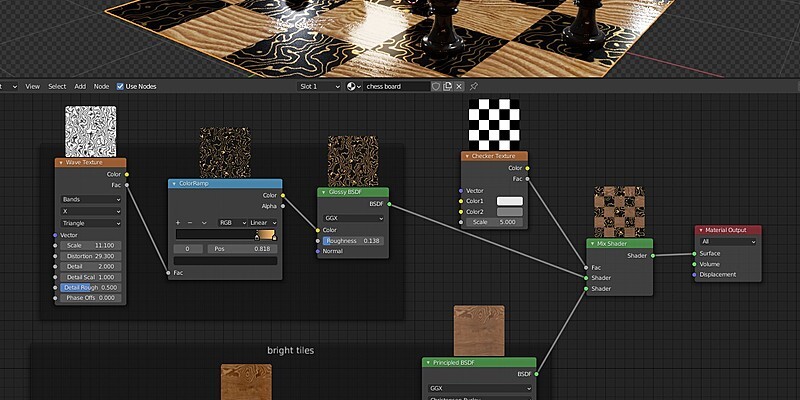Open the RGB color mode dropdown

232,223
